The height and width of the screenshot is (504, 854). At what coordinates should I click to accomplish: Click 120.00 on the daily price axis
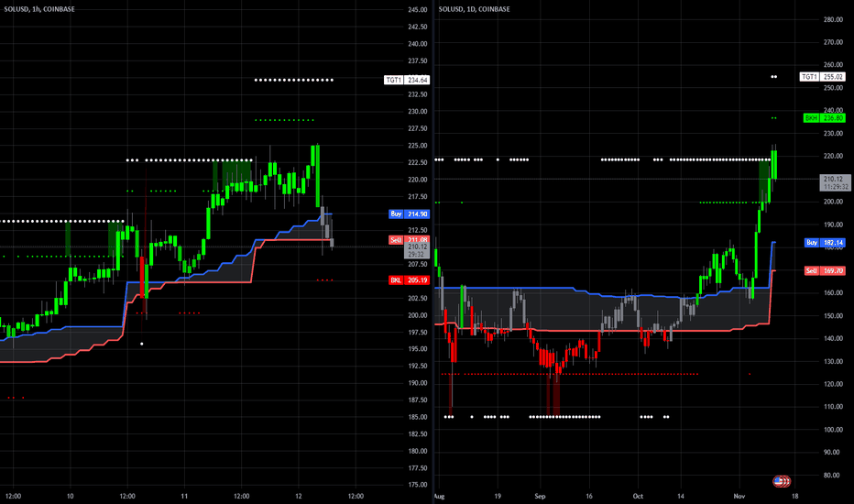click(x=833, y=384)
